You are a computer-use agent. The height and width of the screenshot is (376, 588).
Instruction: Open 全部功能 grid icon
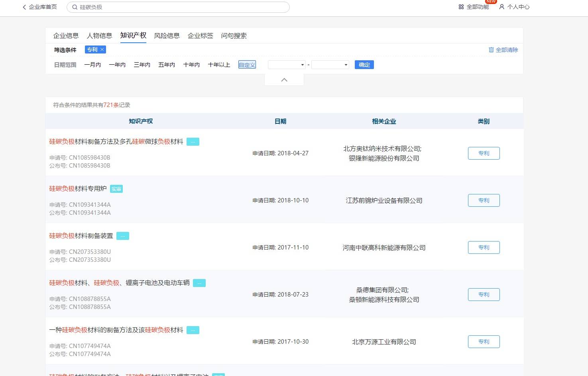click(x=461, y=7)
